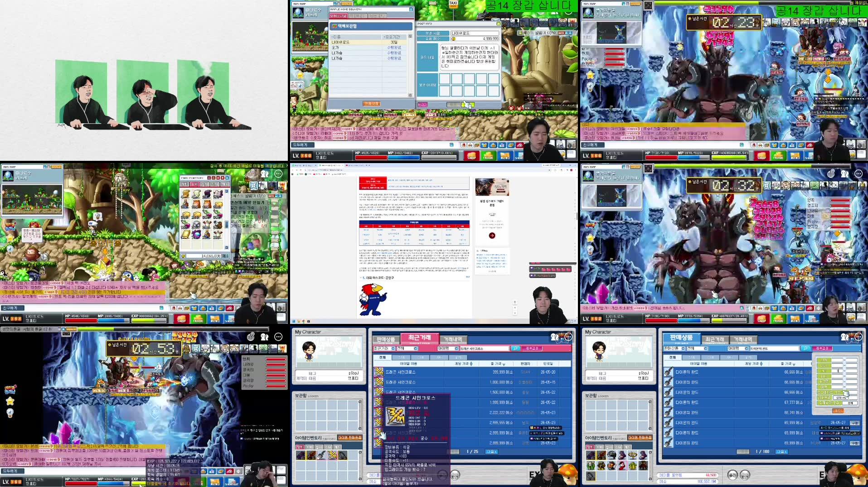Open the 최근거래 dropdown in the recent trades panel
The width and height of the screenshot is (868, 487).
coord(384,348)
